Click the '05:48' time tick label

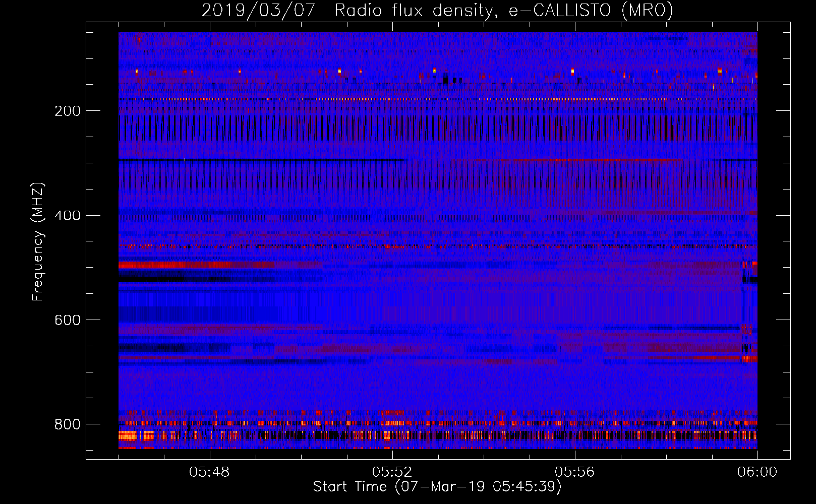[x=209, y=472]
